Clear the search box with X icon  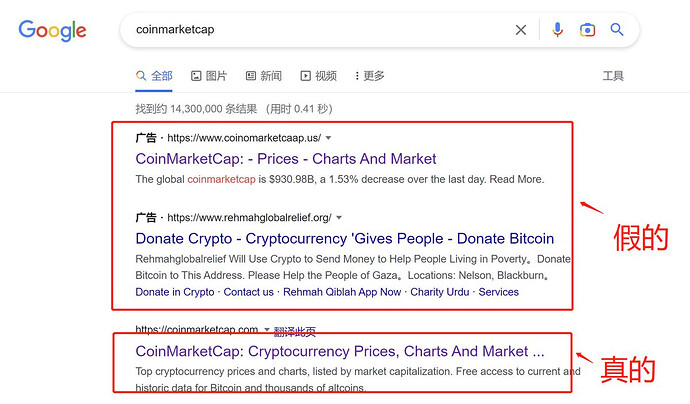(x=521, y=30)
